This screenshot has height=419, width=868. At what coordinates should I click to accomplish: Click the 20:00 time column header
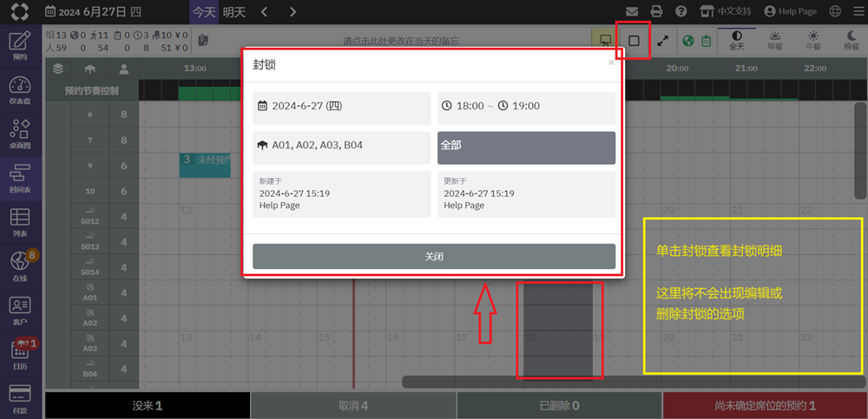(677, 69)
